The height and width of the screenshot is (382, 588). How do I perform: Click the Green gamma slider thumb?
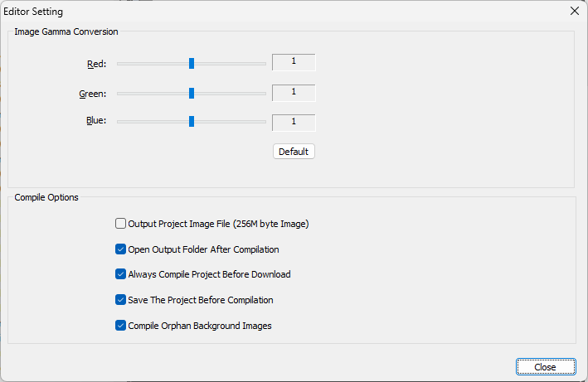(192, 93)
